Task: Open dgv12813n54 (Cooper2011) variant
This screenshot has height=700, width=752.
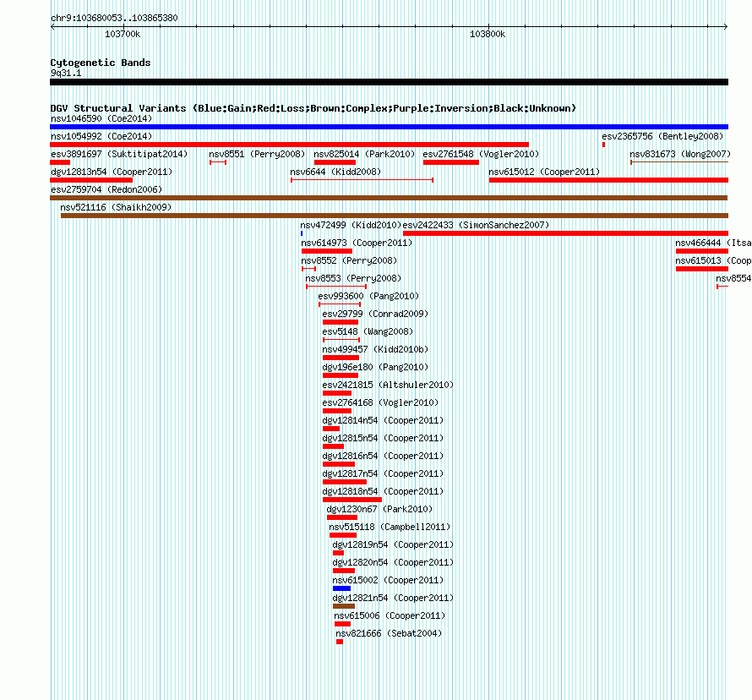Action: click(112, 172)
